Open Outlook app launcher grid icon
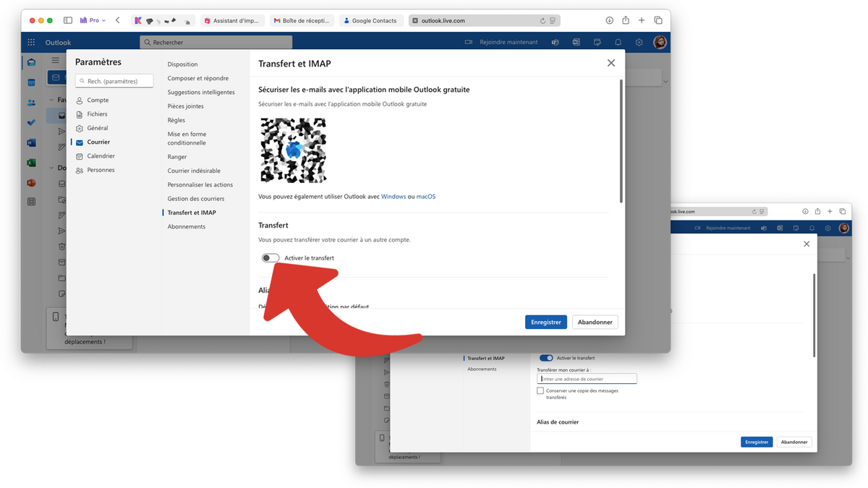 point(32,42)
